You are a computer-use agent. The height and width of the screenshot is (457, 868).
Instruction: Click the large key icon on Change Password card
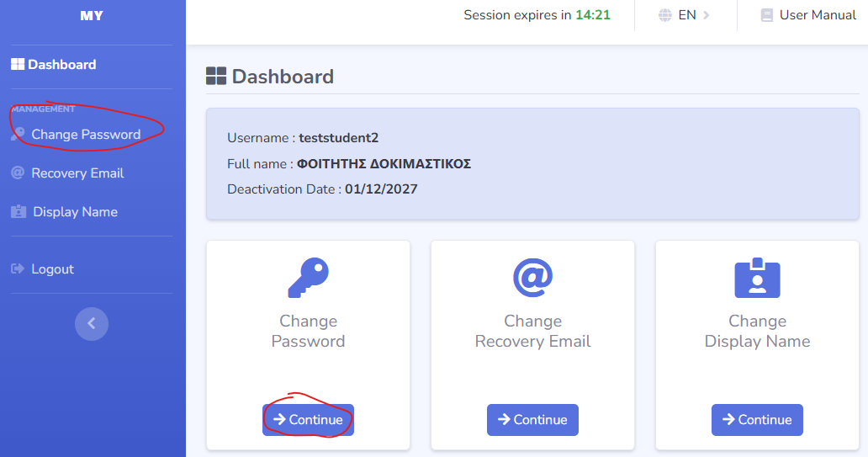click(x=308, y=278)
